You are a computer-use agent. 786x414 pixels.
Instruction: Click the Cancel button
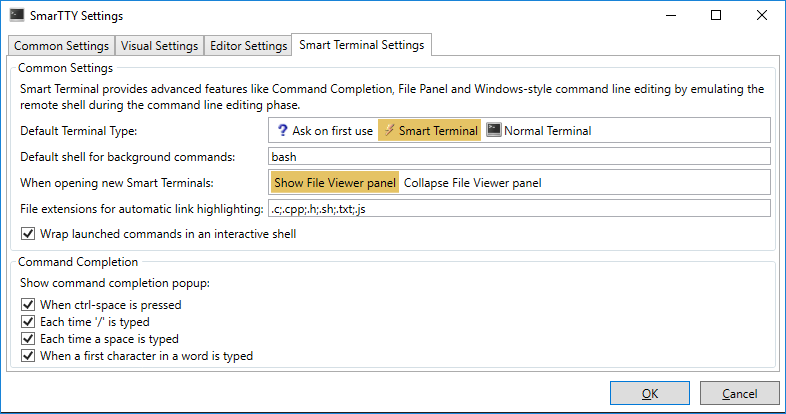click(x=739, y=393)
